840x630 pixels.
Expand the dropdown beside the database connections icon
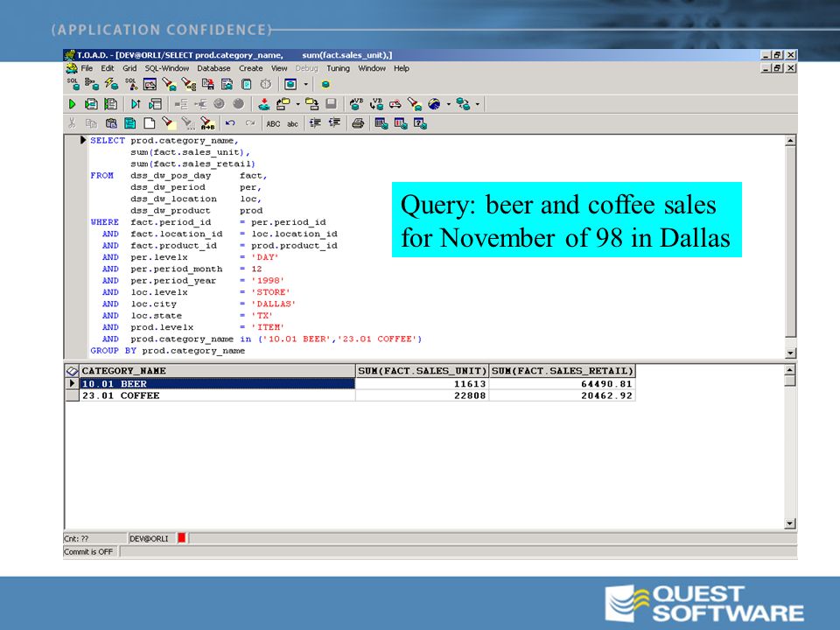478,104
